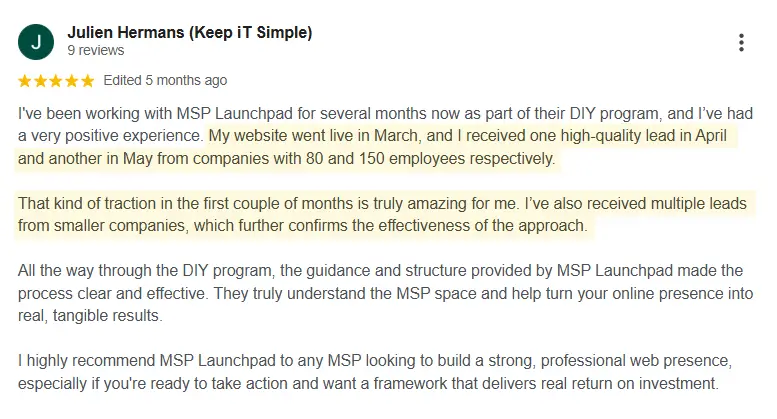Click the words "real, tangible results"
The width and height of the screenshot is (777, 419).
99,317
